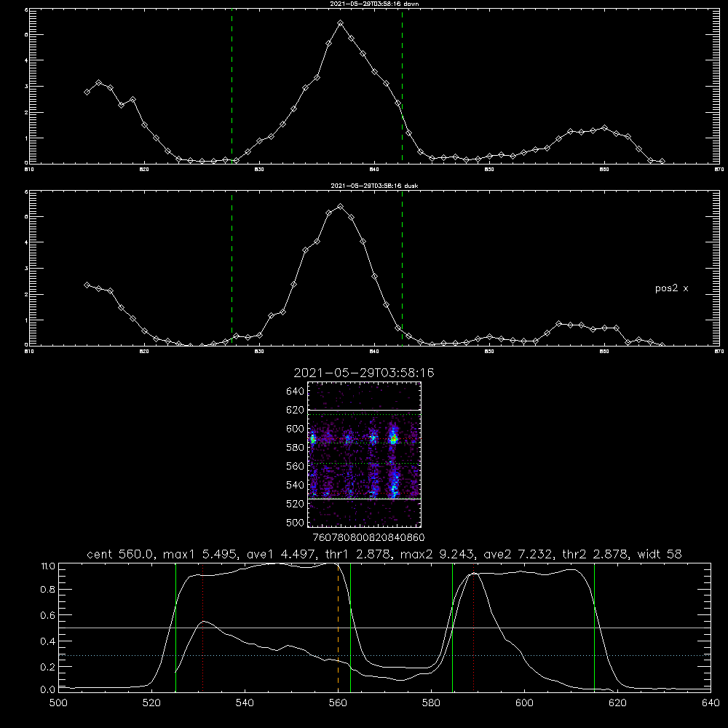Click the y-axis label 0.4 of bottom plot

pos(48,641)
